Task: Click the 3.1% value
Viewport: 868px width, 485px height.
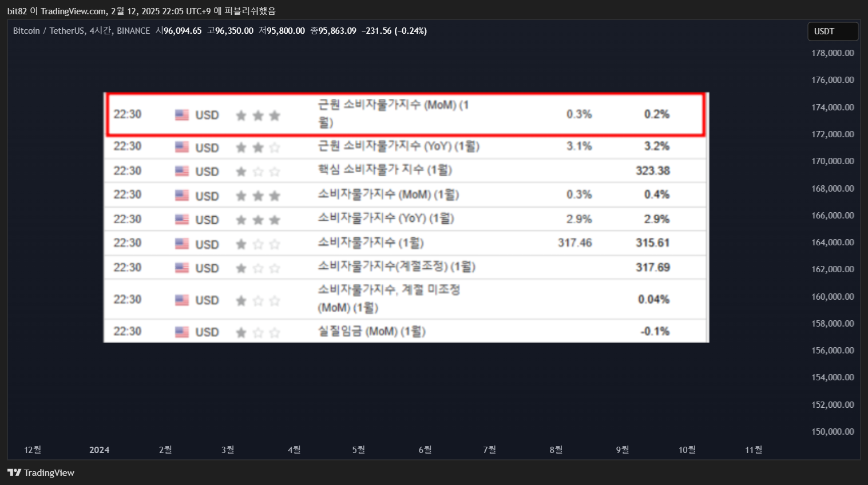Action: pyautogui.click(x=579, y=146)
